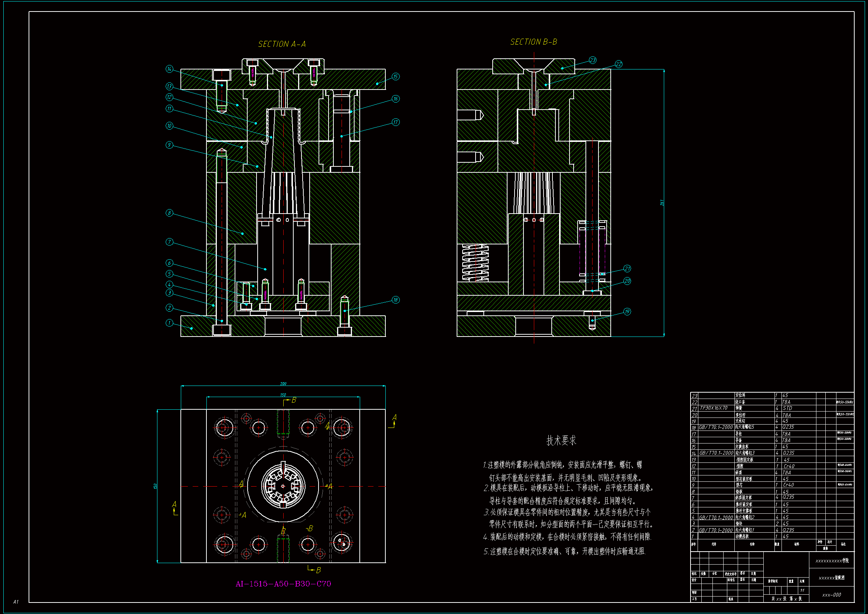The height and width of the screenshot is (614, 868).
Task: Click balloon number 8 left of Section A-A
Action: (x=169, y=213)
